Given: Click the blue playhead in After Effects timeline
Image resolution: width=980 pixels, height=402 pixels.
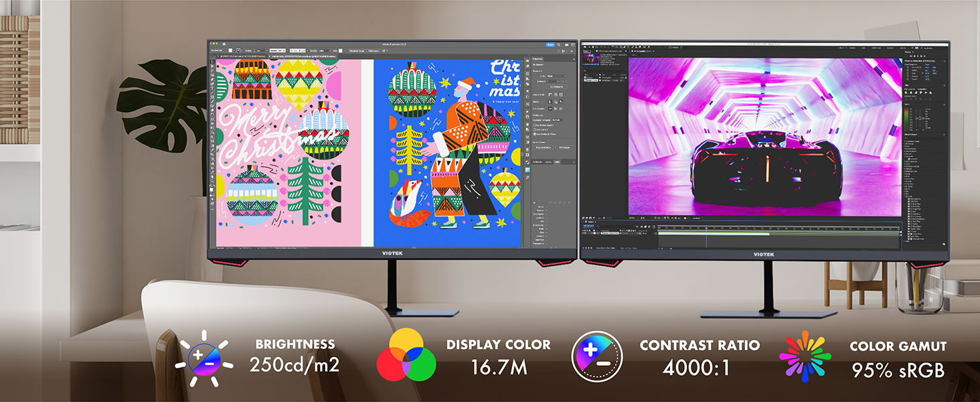Looking at the screenshot, I should pos(706,228).
